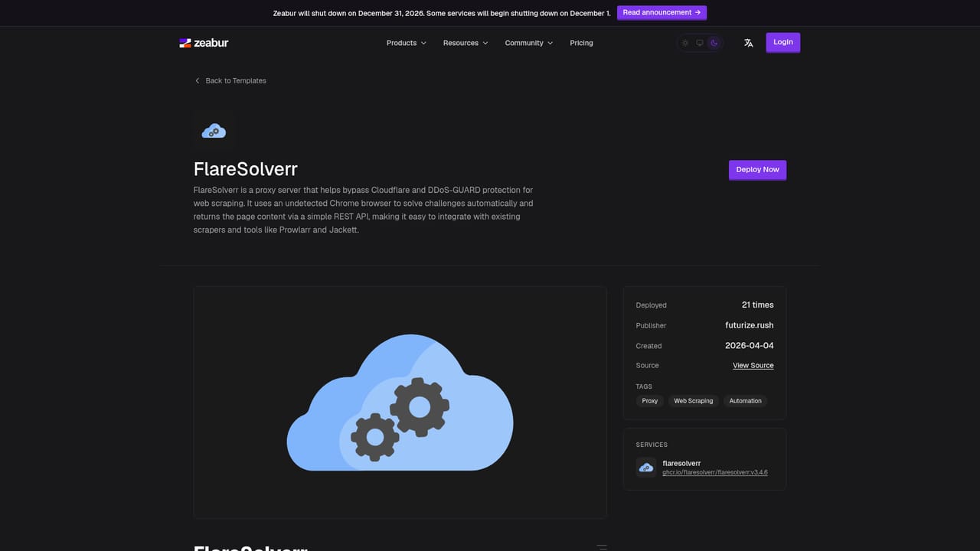Open the Pricing page
This screenshot has height=551, width=980.
point(582,43)
